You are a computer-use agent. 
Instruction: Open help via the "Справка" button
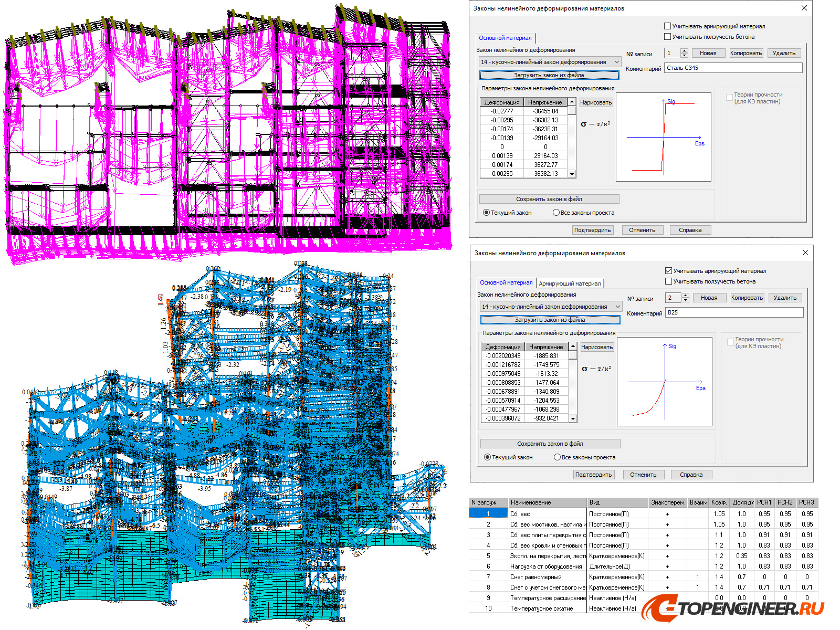tap(690, 229)
